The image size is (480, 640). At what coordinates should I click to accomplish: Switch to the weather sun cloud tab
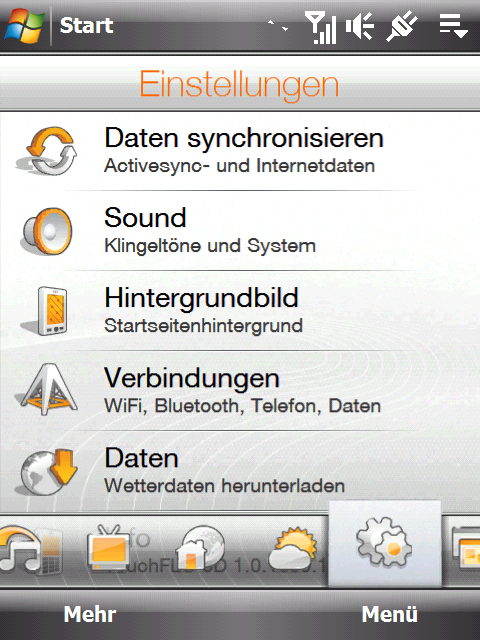coord(292,548)
